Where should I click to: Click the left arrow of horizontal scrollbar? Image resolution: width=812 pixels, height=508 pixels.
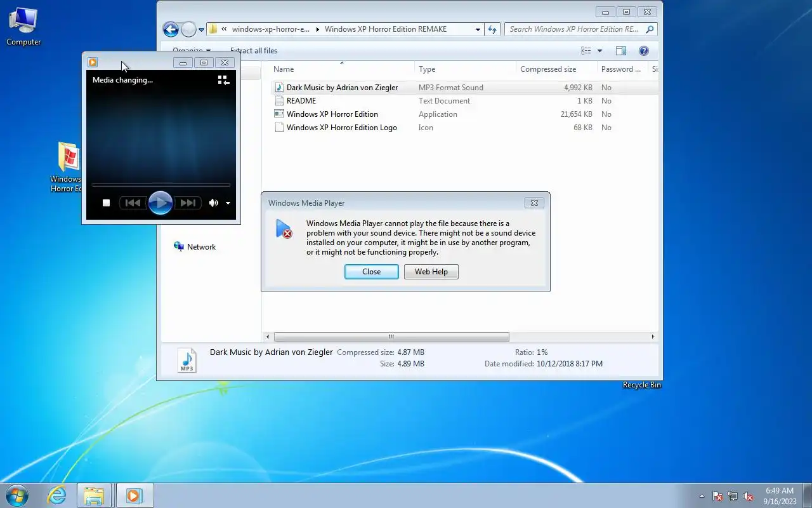[268, 337]
